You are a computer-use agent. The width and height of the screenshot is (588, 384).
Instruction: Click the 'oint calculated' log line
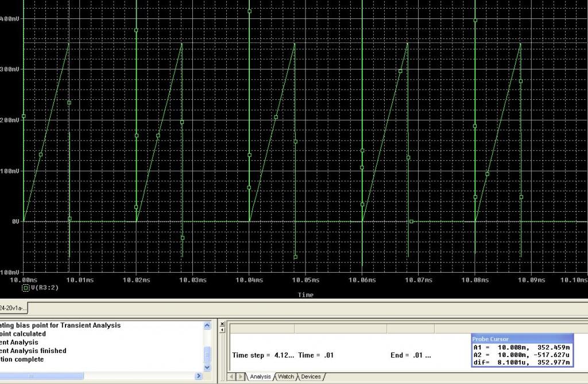(x=23, y=333)
